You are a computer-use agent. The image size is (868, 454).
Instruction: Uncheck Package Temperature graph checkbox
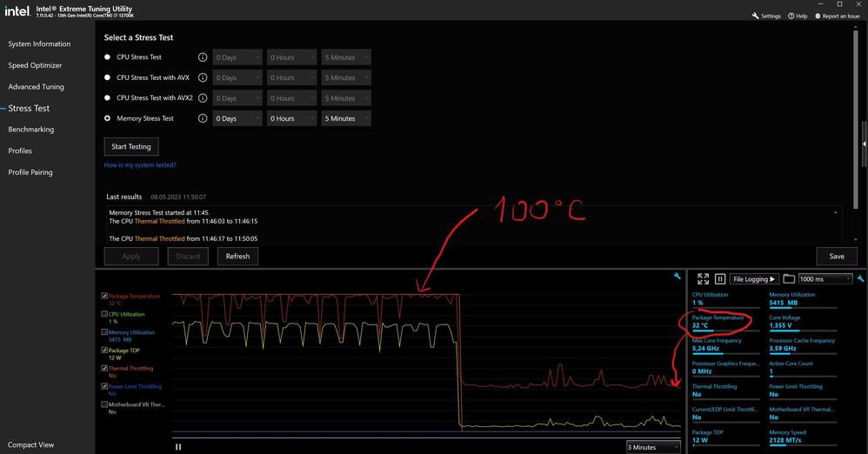pos(104,297)
